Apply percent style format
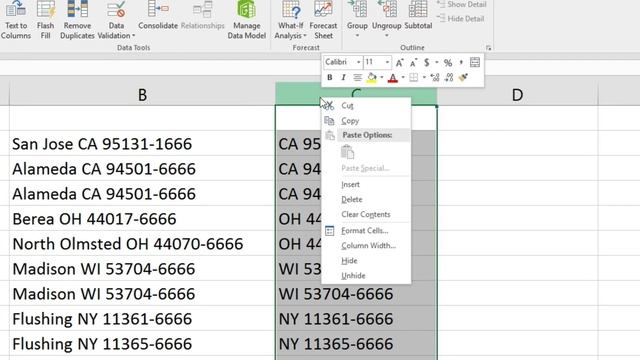Image resolution: width=640 pixels, height=360 pixels. tap(448, 62)
